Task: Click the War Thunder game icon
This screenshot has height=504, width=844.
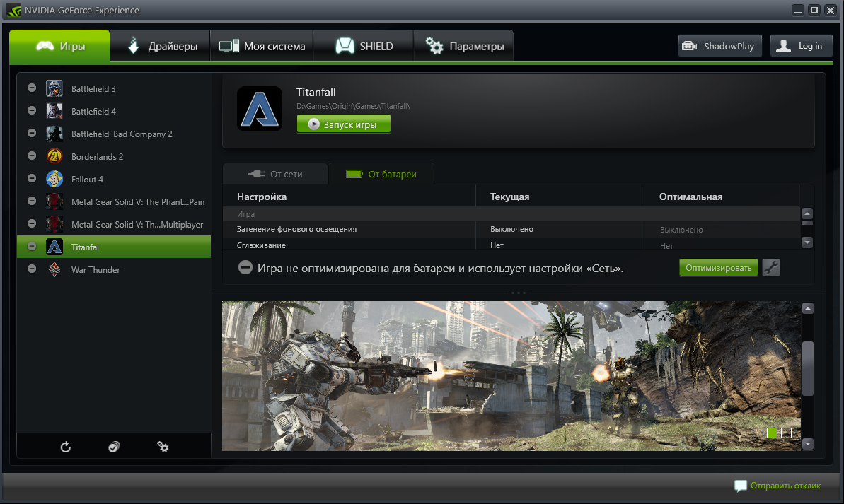Action: tap(54, 269)
